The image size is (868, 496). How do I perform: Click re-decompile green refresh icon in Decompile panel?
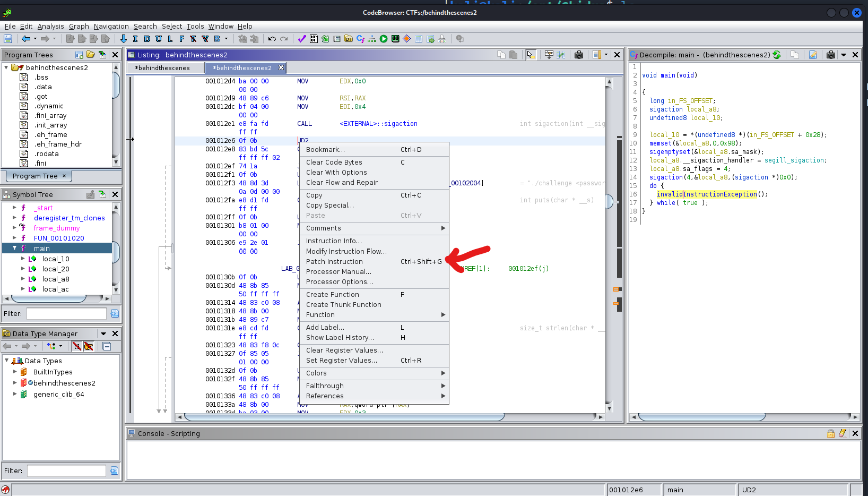click(777, 55)
